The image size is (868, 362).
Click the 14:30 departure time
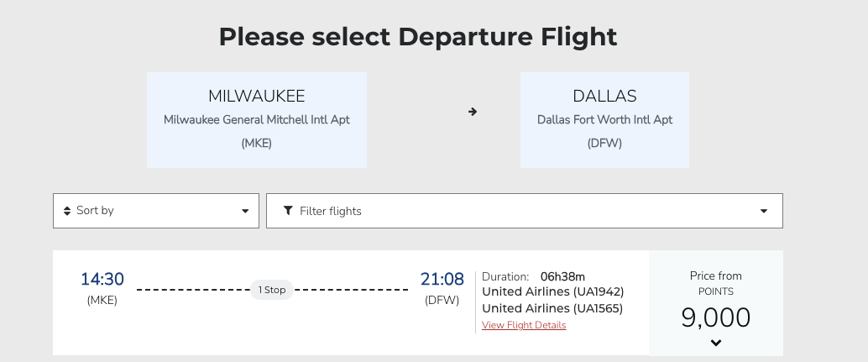(102, 280)
